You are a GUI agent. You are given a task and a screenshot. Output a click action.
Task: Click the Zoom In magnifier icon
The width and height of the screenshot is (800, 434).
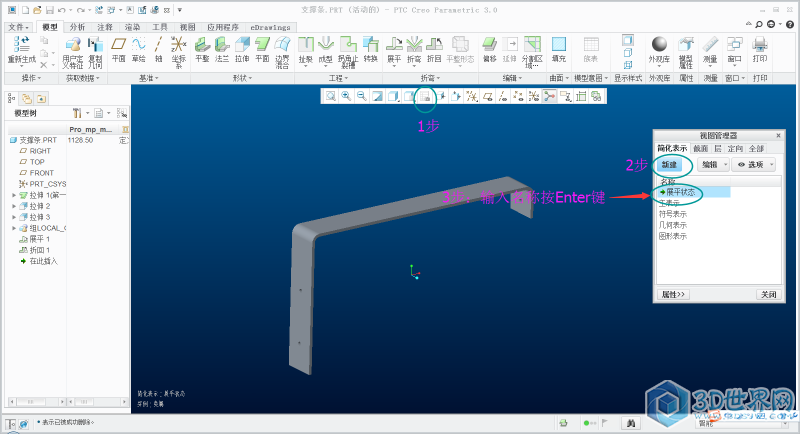coord(346,96)
